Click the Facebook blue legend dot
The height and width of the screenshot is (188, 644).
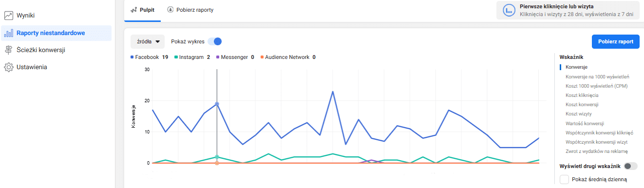[x=133, y=57]
